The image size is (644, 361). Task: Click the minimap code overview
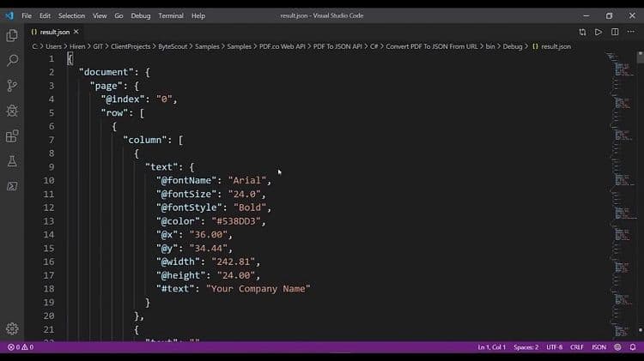coord(620,171)
